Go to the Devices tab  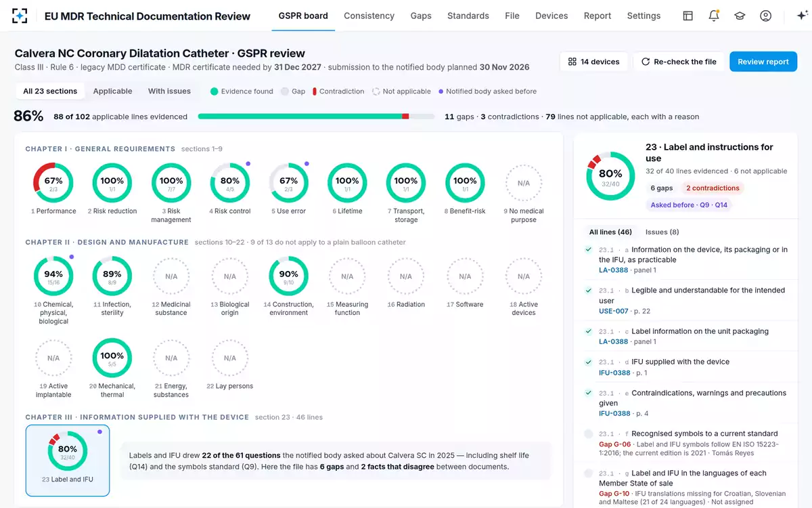pos(551,16)
